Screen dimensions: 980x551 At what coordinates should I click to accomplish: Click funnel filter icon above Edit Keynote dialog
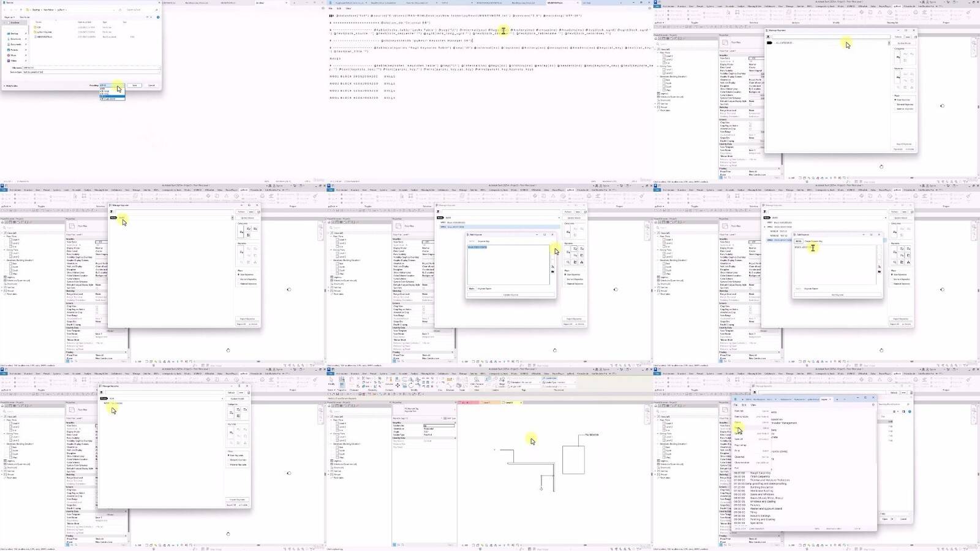(x=438, y=211)
